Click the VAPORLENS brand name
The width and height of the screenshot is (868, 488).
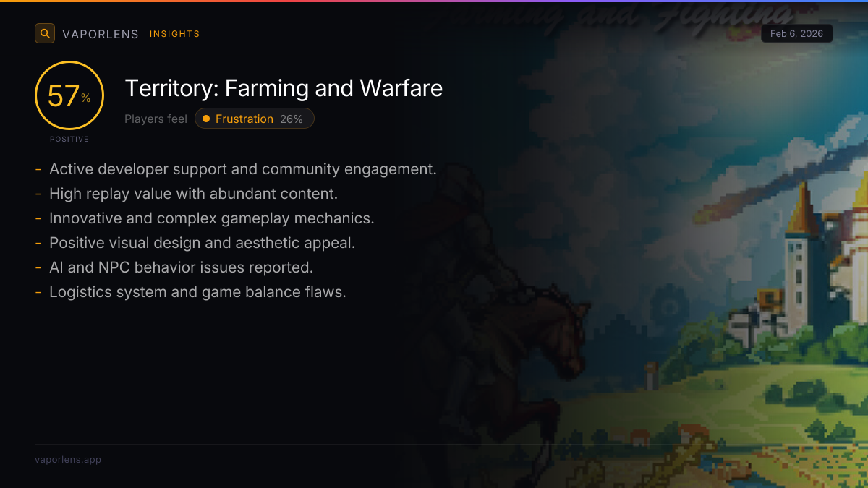tap(101, 34)
